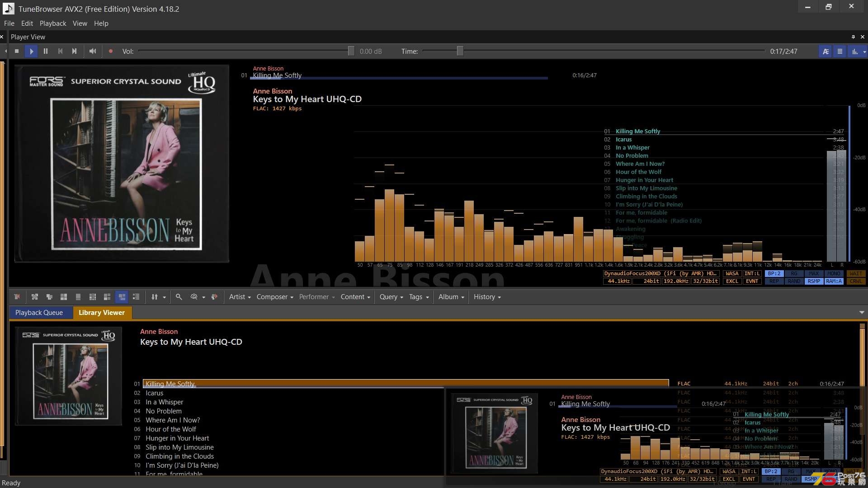Screen dimensions: 868x488
Task: Click the red jump-to-playing icon in library toolbar
Action: pos(17,297)
